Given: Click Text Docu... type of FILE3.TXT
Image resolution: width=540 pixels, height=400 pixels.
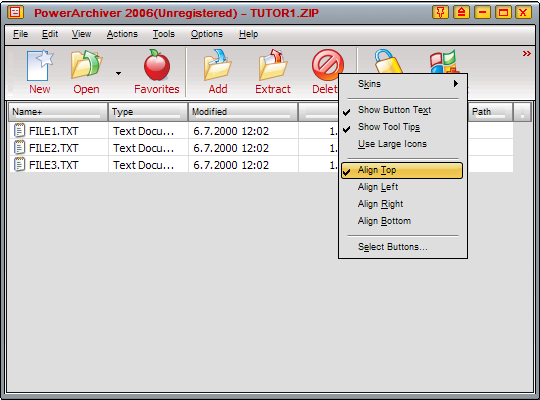Looking at the screenshot, I should [144, 165].
